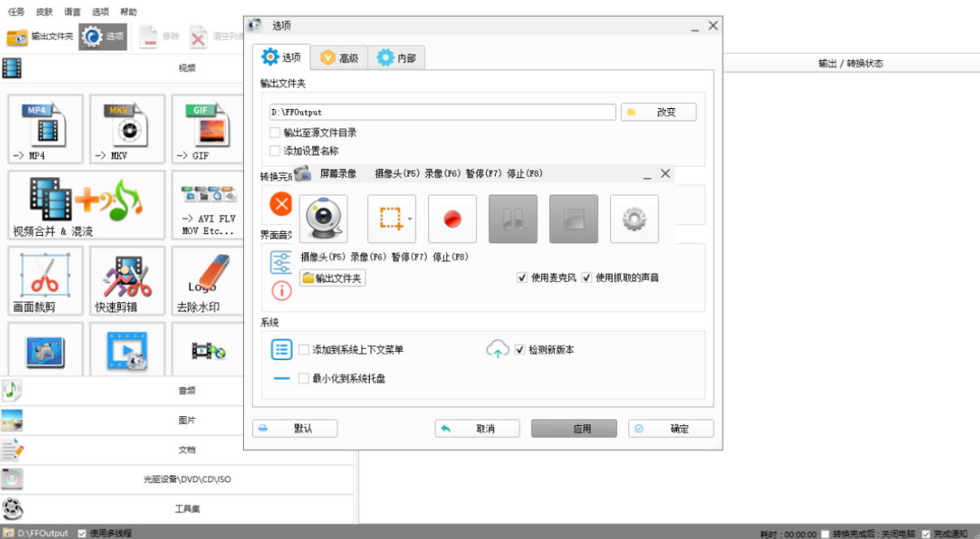This screenshot has width=980, height=539.
Task: Open the 视频合并 & 混流 tool
Action: tap(86, 205)
